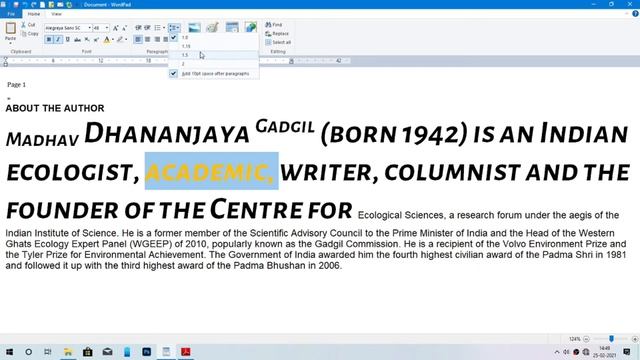
Task: Show hidden system tray icons
Action: (557, 351)
